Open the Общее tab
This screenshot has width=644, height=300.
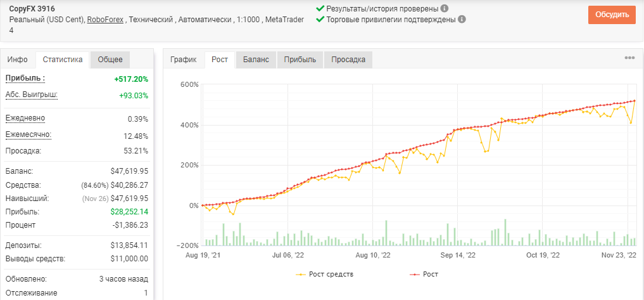point(110,60)
